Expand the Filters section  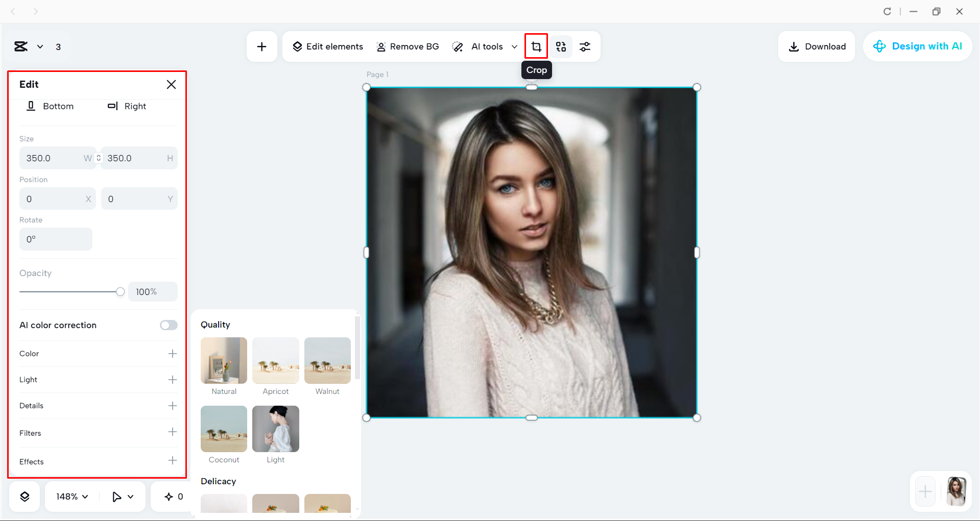[173, 432]
